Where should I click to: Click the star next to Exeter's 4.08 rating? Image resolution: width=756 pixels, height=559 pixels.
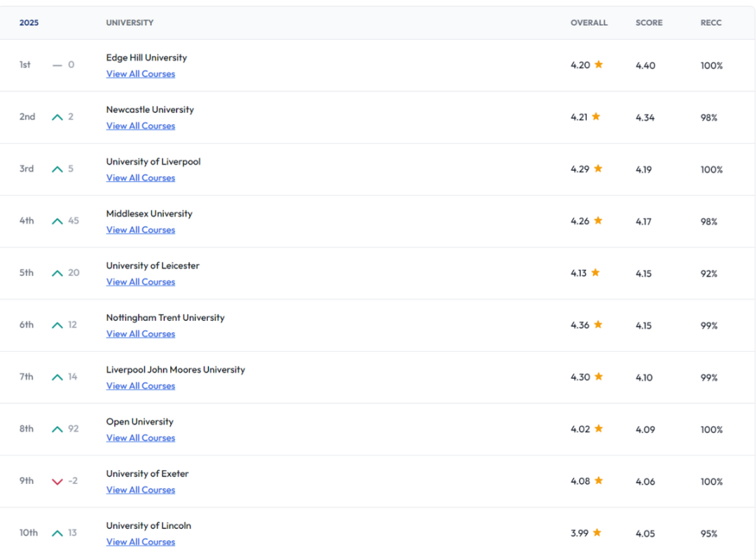[598, 481]
